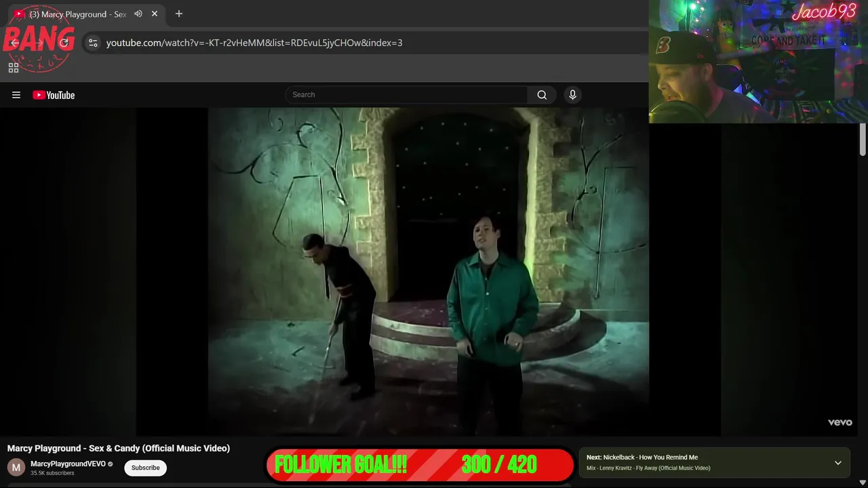Click the '35.5K subscribers' text
Screen dimensions: 868x488
tap(52, 473)
